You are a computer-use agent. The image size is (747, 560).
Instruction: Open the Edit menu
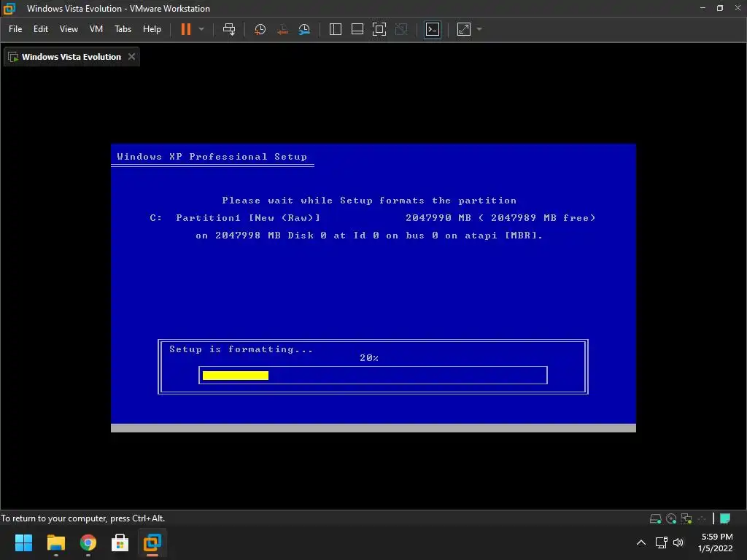(41, 29)
